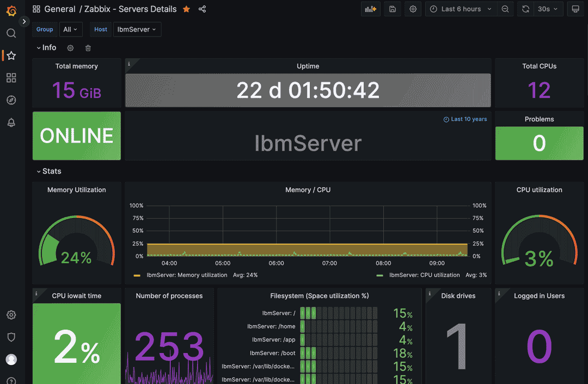This screenshot has width=588, height=384.
Task: Open Configuration gear in the left sidebar
Action: (x=11, y=315)
